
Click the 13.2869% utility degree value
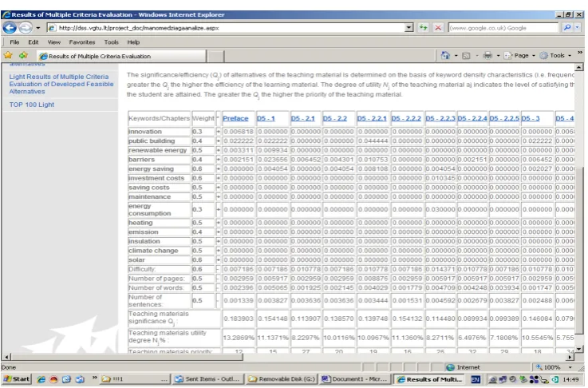point(239,338)
